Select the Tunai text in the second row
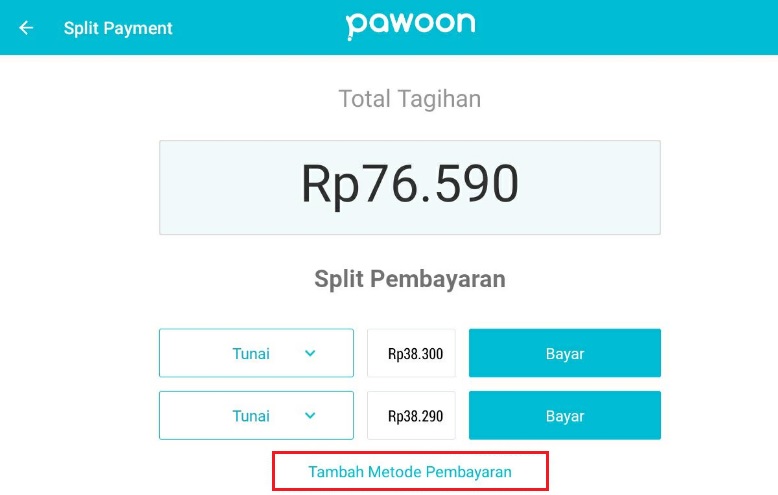Screen dimensions: 778x495 pos(251,416)
